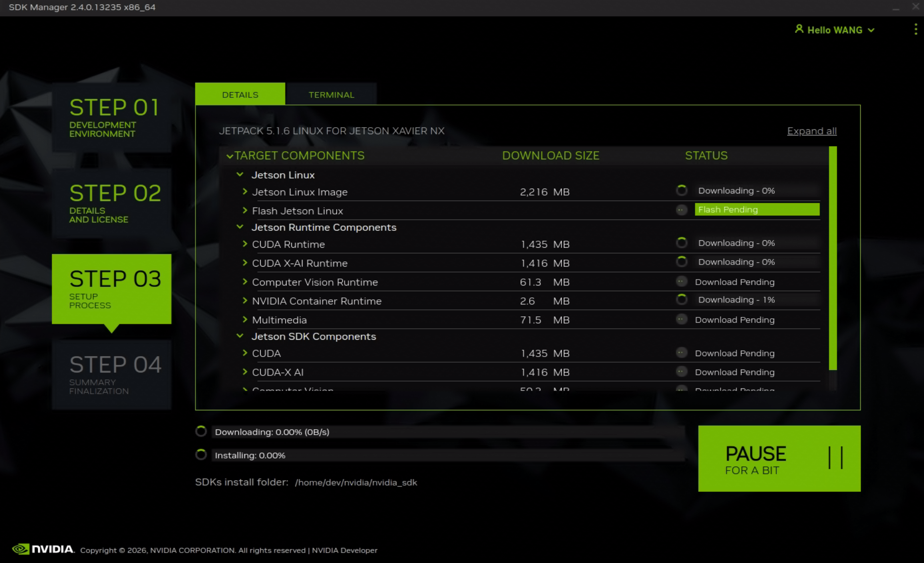The image size is (924, 563).
Task: Click the 2,216 MB download size value
Action: point(545,191)
